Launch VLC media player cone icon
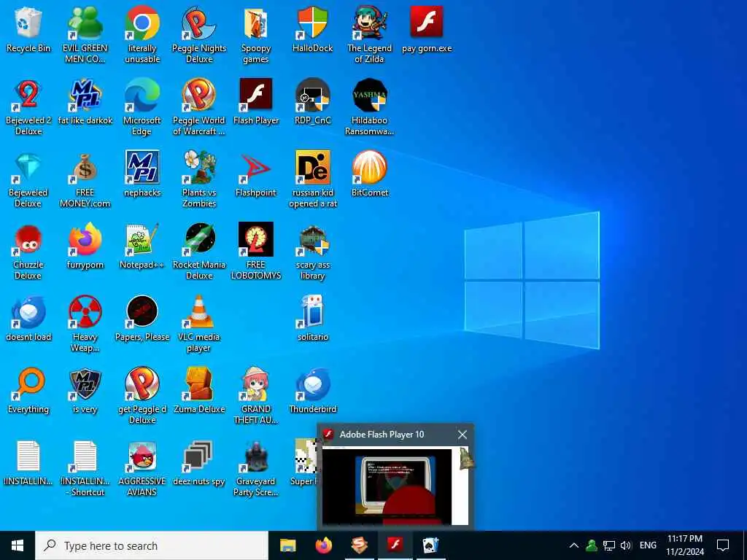Image resolution: width=747 pixels, height=560 pixels. [199, 324]
